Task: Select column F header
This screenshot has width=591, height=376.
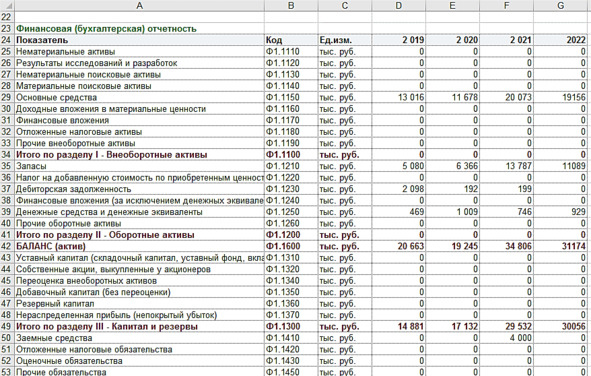Action: [x=507, y=5]
